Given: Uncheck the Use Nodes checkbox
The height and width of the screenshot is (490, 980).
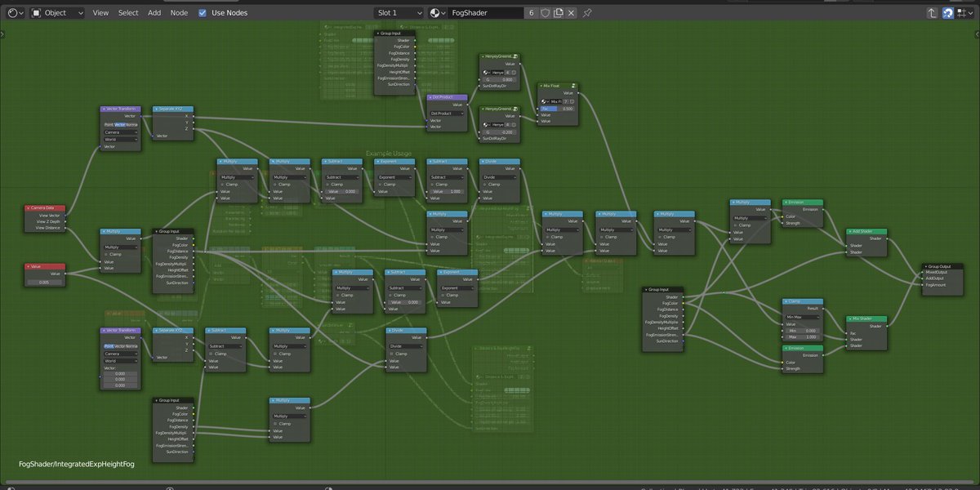Looking at the screenshot, I should coord(202,12).
